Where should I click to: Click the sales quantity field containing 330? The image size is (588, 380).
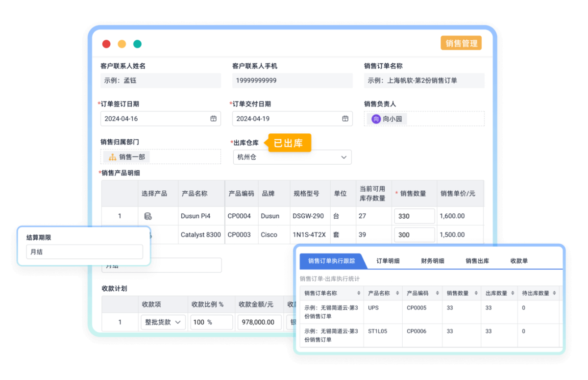click(414, 216)
